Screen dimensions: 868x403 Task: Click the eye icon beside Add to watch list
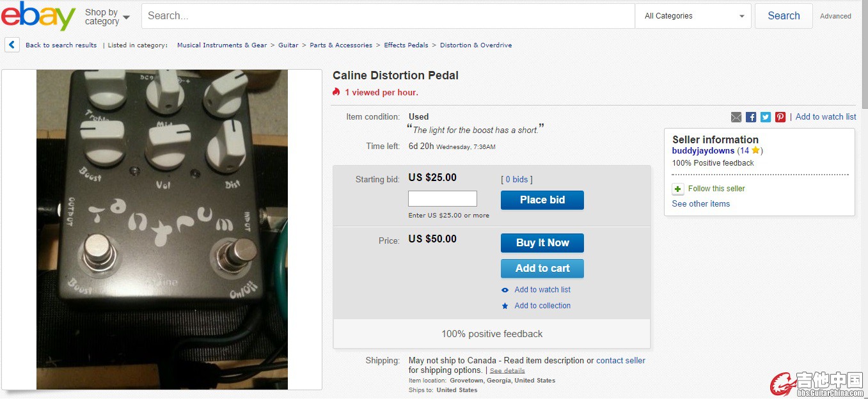505,290
